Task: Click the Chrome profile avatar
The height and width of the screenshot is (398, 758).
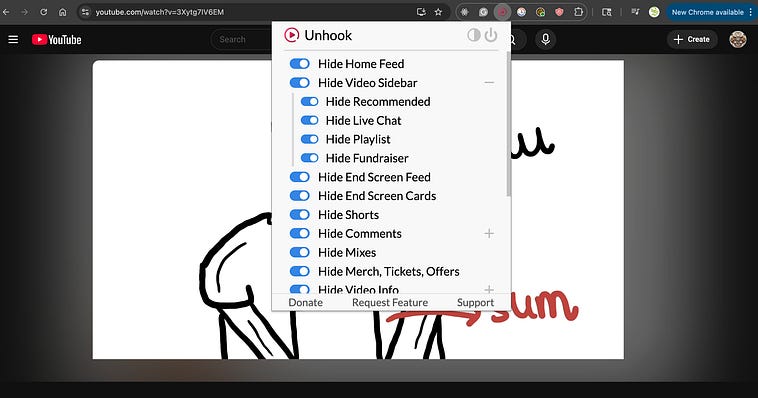Action: tap(654, 12)
